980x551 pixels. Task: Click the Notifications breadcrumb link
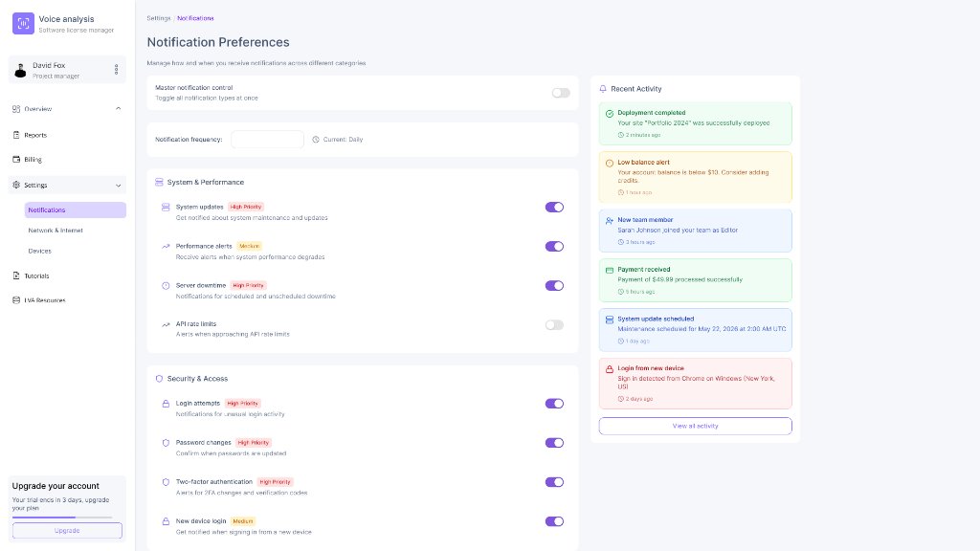click(x=195, y=18)
